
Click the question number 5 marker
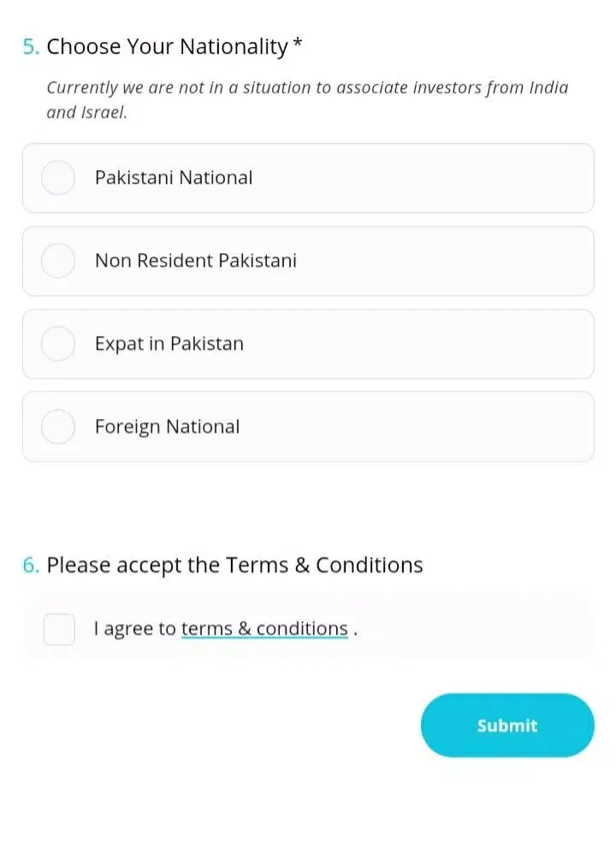31,47
